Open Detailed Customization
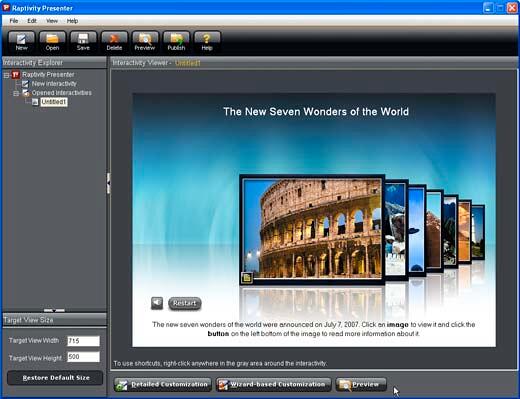This screenshot has height=399, width=520. point(163,385)
